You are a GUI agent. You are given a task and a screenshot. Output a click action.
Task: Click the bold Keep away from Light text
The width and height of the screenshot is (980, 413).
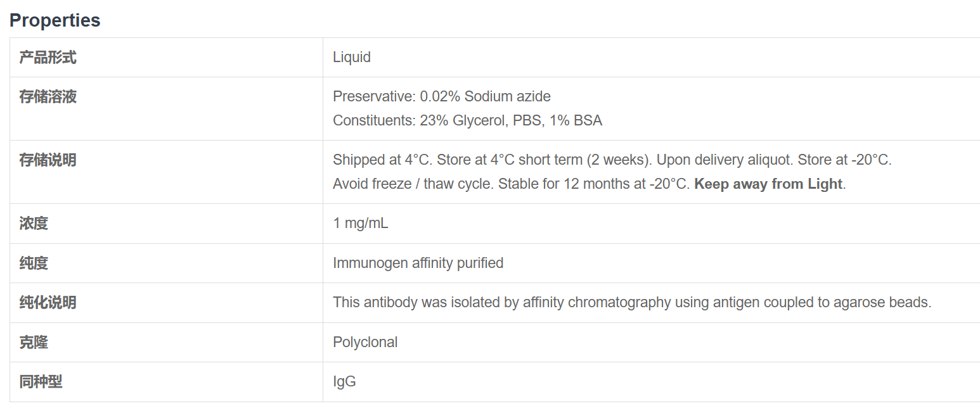(768, 184)
